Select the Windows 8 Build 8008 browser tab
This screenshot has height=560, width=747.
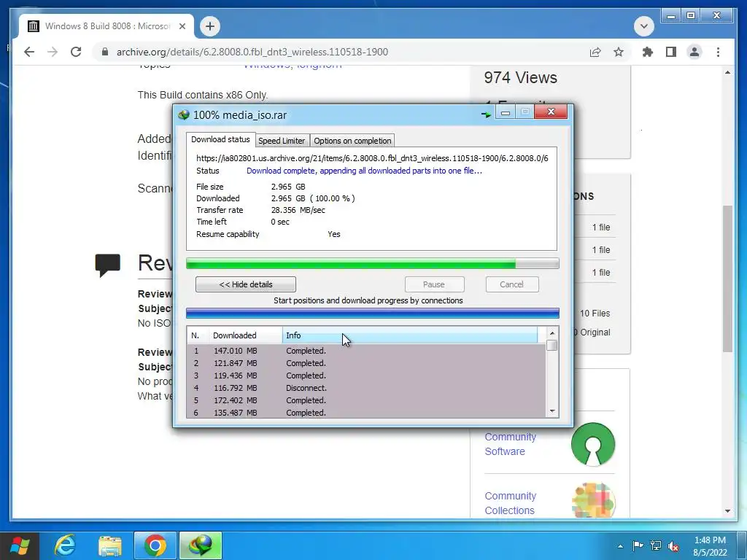[x=107, y=26]
